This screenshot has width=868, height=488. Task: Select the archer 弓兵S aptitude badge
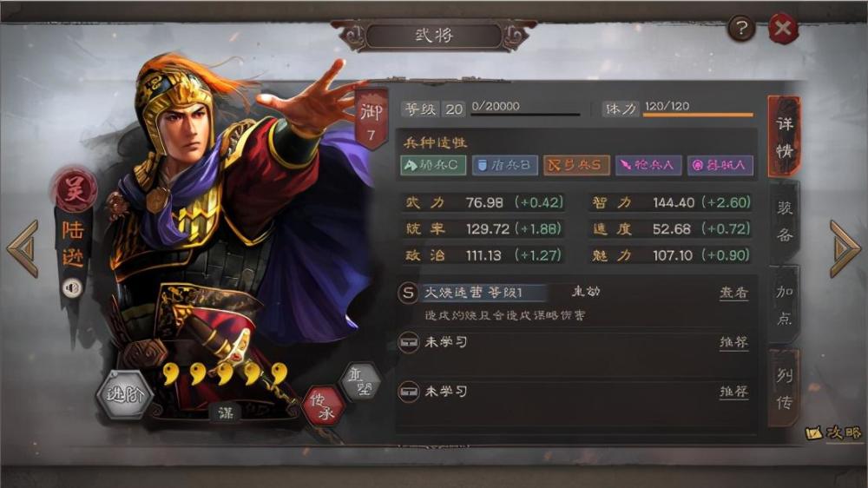tap(576, 165)
